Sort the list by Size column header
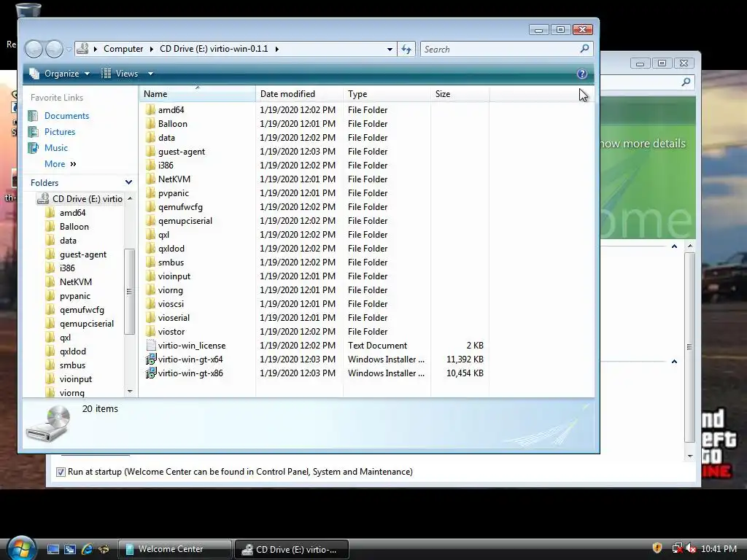 coord(460,94)
